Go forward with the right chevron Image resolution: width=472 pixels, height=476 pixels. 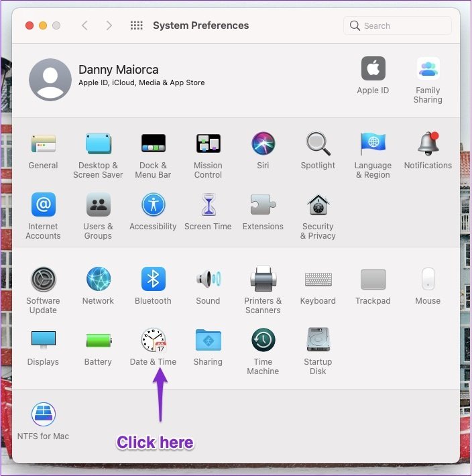click(109, 25)
